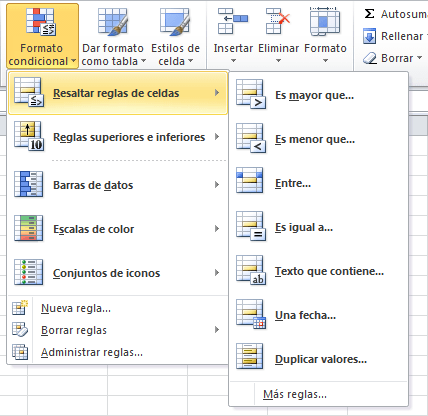Click the Texto que contiene icon
This screenshot has width=428, height=416.
tap(251, 270)
